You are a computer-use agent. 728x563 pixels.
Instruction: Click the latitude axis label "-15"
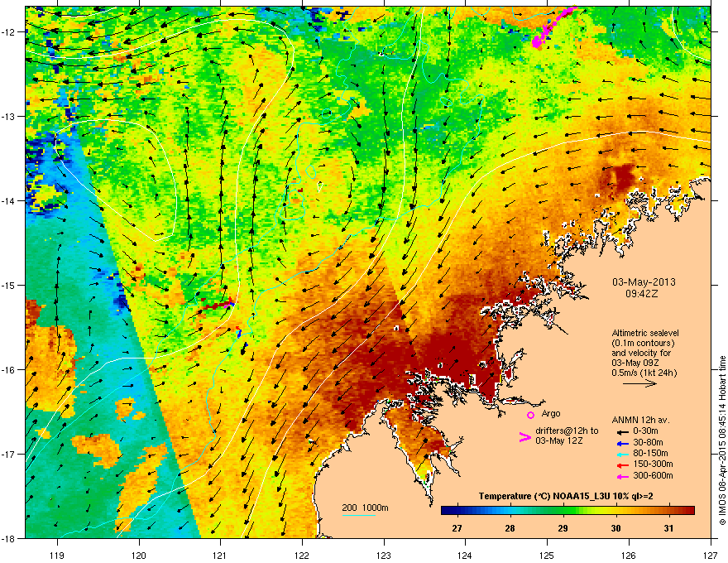[9, 285]
